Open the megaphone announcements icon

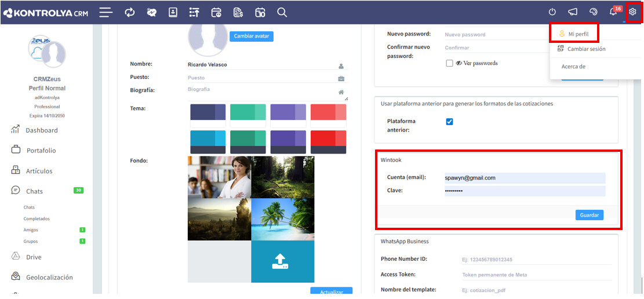pyautogui.click(x=573, y=12)
